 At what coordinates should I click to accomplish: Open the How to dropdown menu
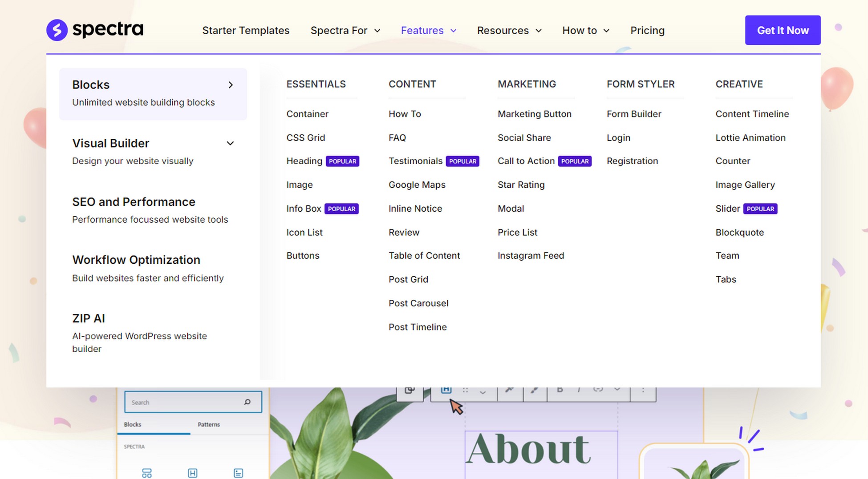point(586,30)
